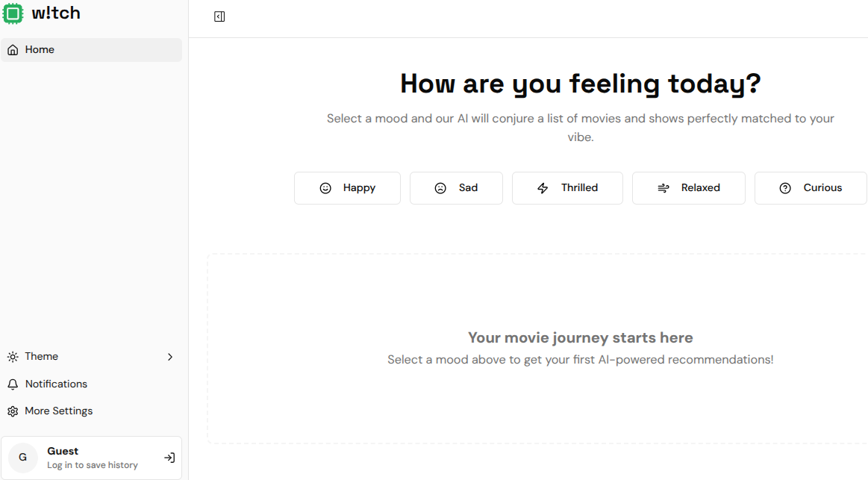
Task: Expand the Theme submenu chevron
Action: click(170, 357)
